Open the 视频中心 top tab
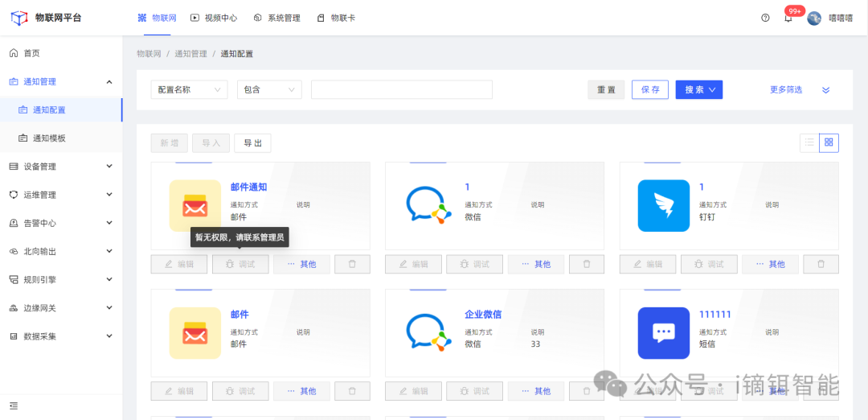Screen dimensions: 868x420 [x=214, y=18]
